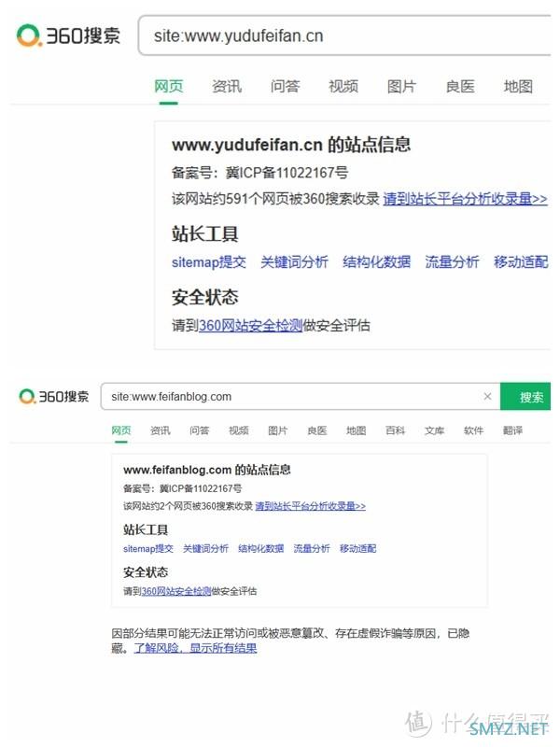Select 资讯 tab in the top search
560x747 pixels.
[227, 86]
